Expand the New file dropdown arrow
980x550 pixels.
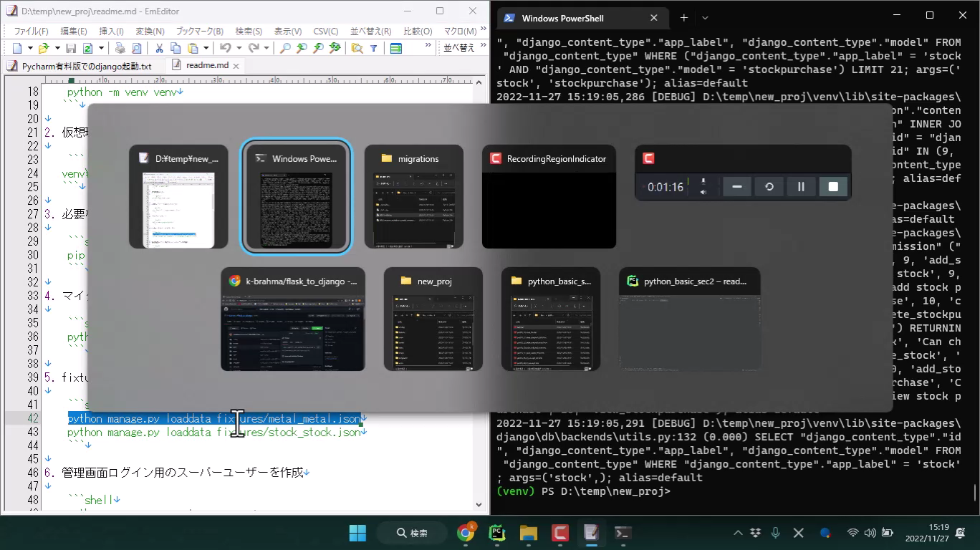[30, 48]
